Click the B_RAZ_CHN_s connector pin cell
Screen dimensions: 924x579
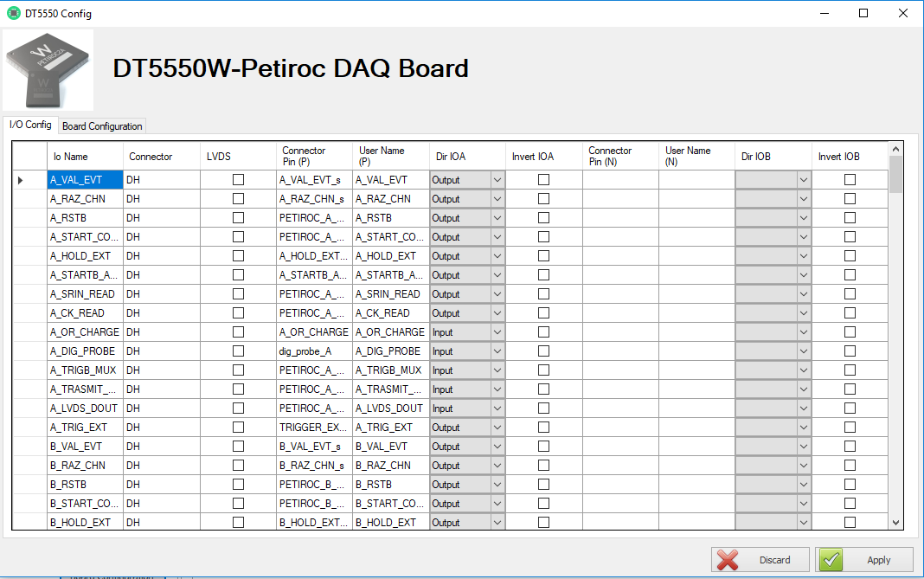click(314, 466)
